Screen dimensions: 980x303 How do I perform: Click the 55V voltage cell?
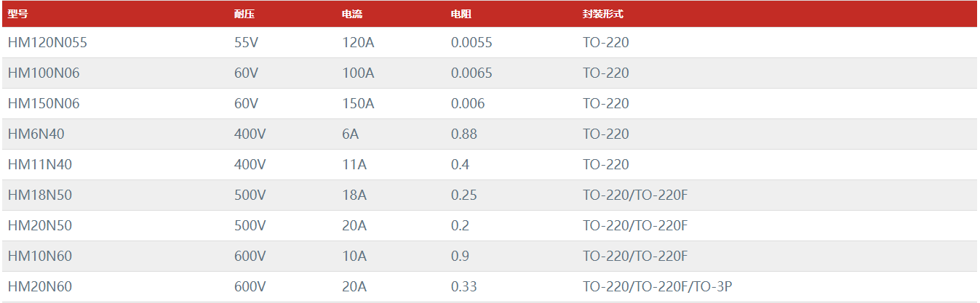point(246,43)
